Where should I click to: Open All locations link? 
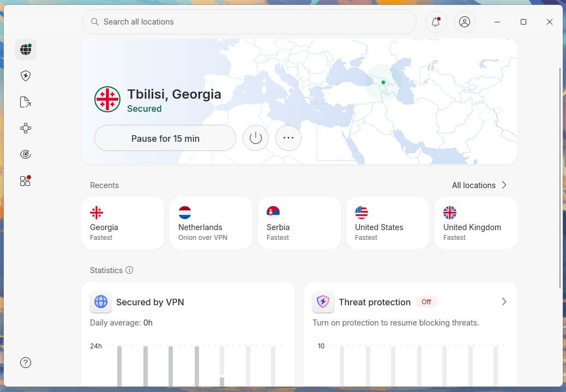pyautogui.click(x=474, y=185)
